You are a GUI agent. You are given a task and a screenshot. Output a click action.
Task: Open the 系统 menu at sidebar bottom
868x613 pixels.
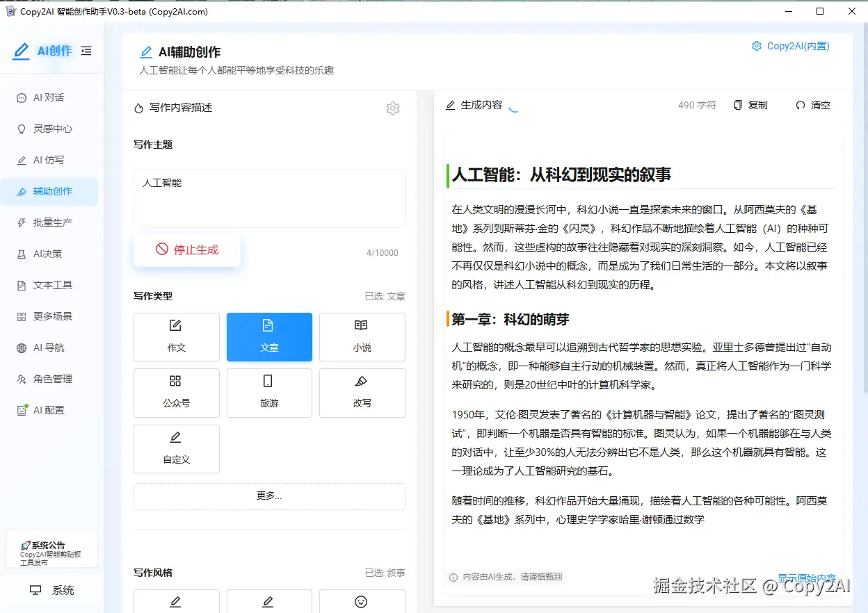pyautogui.click(x=51, y=590)
